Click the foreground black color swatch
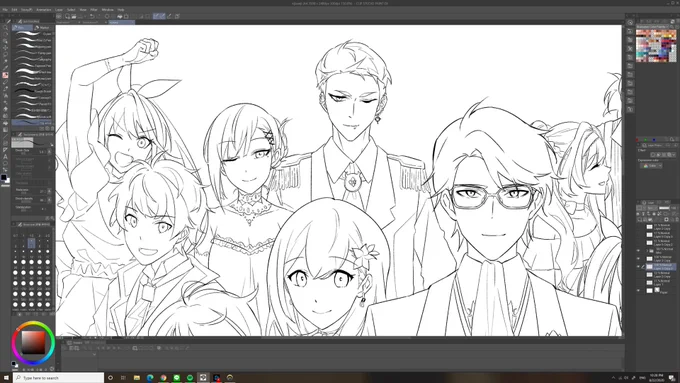This screenshot has width=680, height=383. click(4, 177)
